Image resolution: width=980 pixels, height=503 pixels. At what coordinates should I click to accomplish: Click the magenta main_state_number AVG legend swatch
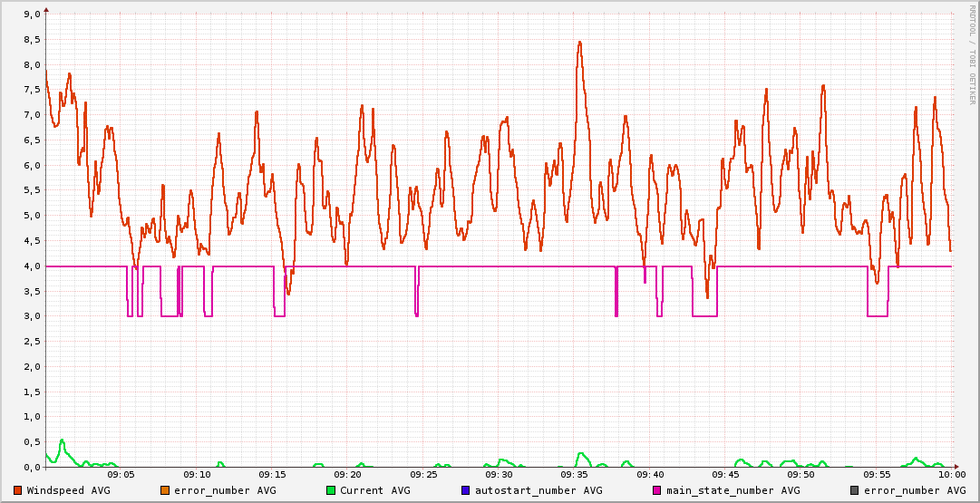[657, 490]
